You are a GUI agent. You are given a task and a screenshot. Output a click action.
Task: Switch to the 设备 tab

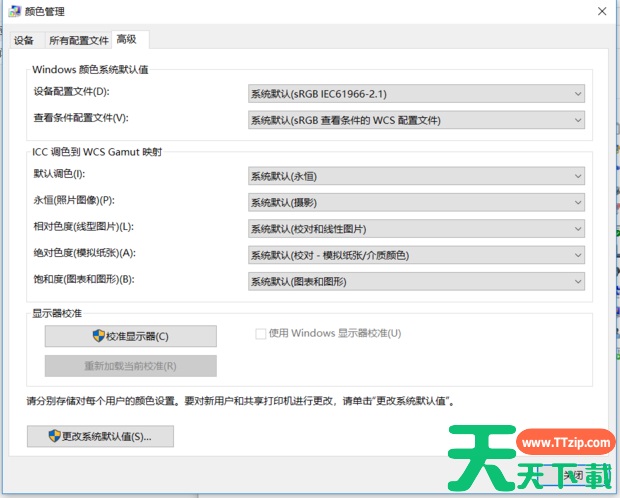(x=24, y=40)
